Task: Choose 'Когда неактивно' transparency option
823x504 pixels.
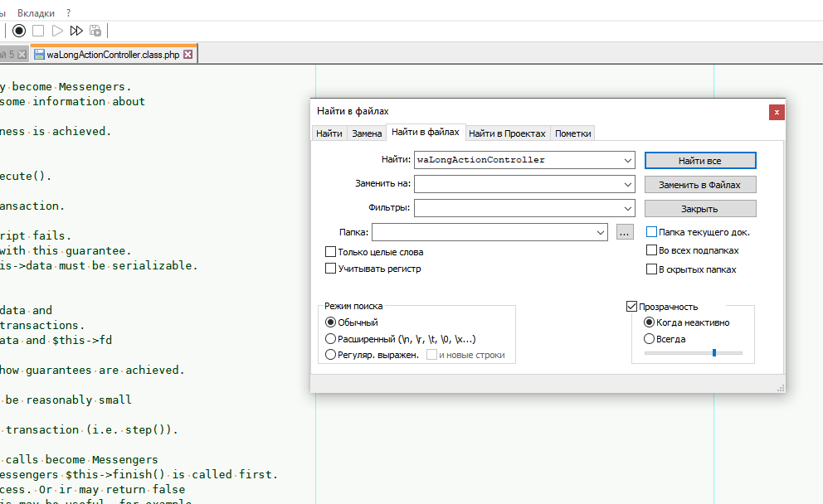Action: tap(650, 322)
